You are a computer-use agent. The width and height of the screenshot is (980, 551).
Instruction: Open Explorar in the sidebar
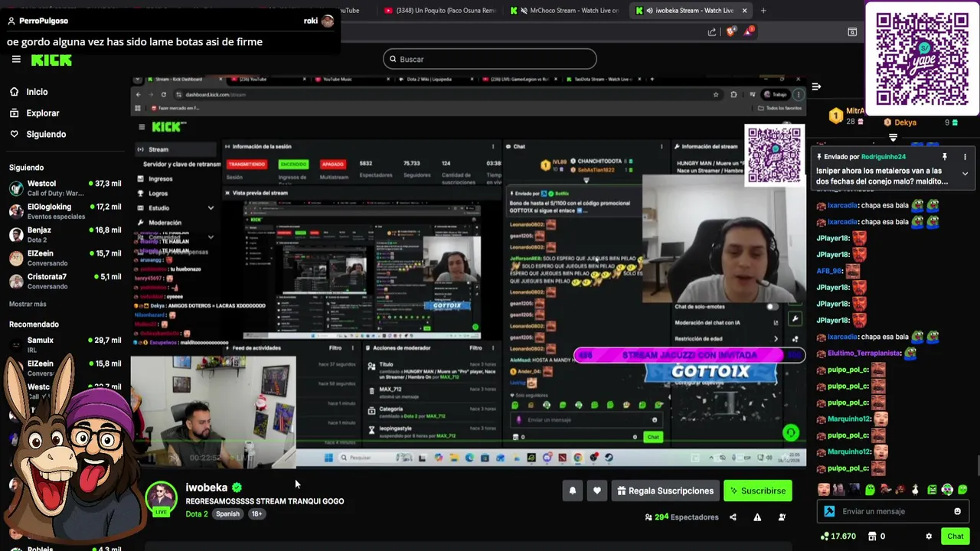click(42, 113)
